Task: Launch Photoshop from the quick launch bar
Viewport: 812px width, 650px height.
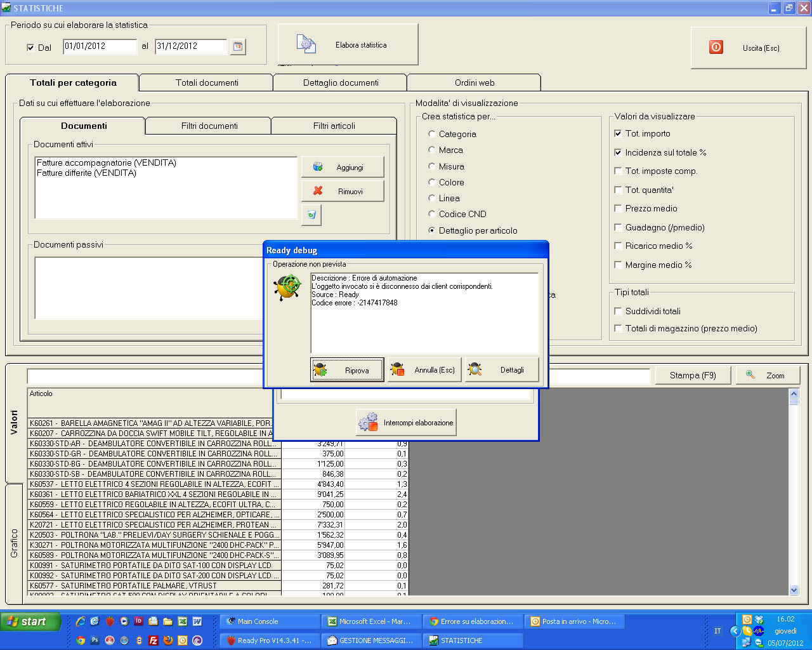Action: (95, 640)
